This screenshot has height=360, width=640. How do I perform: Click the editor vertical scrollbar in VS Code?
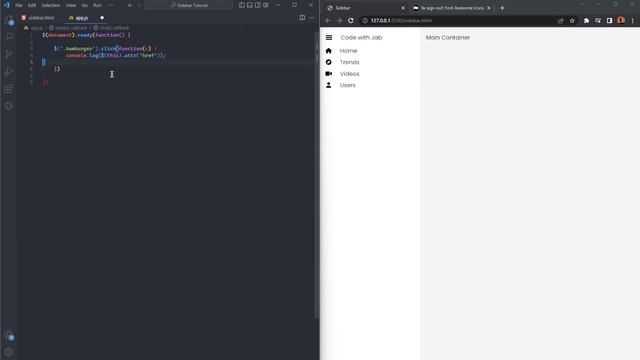317,176
